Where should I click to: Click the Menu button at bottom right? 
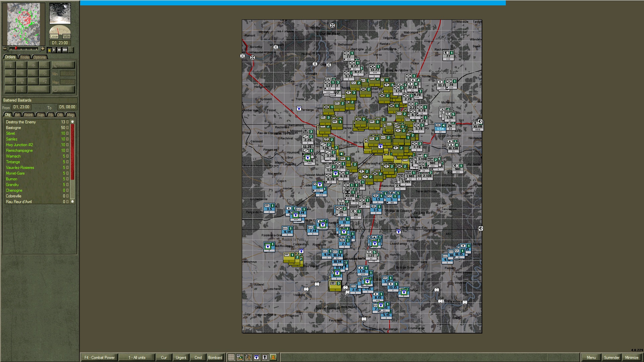click(591, 358)
